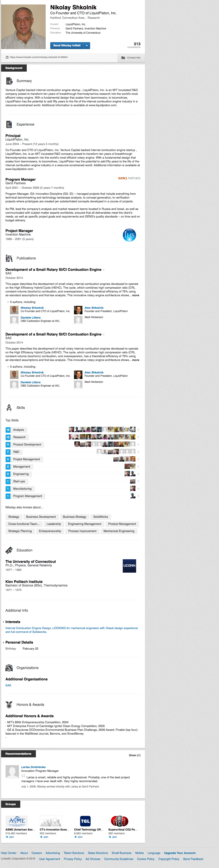Click the Summary section icon
219x868 pixels.
9,81
